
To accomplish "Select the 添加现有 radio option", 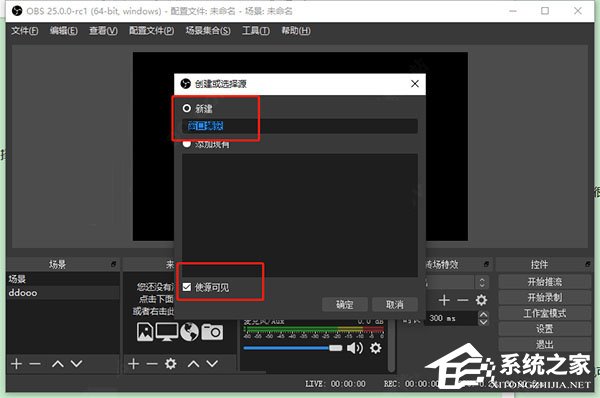I will point(187,144).
